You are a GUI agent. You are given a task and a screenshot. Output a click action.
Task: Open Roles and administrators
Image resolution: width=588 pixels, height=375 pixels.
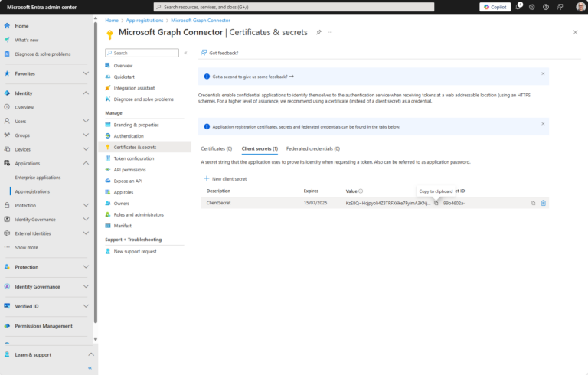139,215
